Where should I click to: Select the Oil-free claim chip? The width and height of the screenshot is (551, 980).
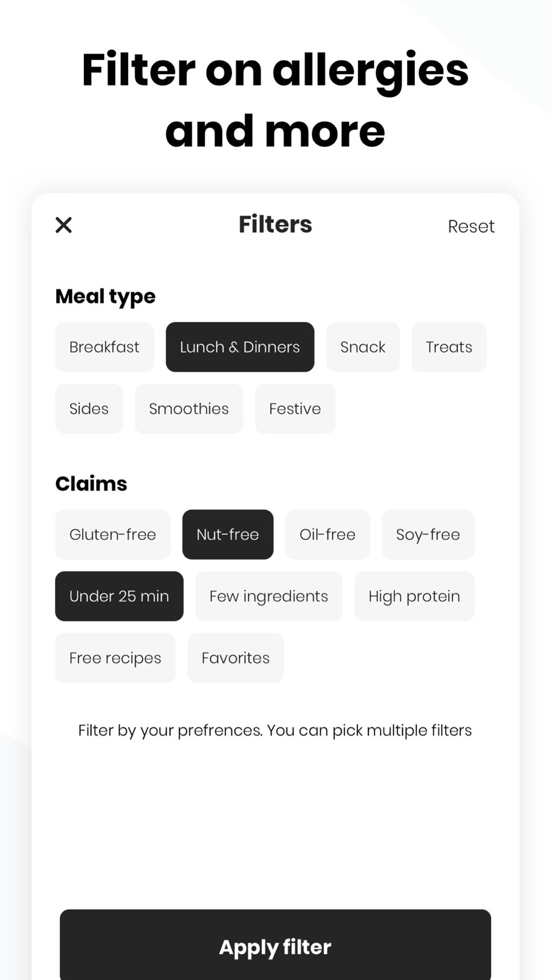[327, 535]
